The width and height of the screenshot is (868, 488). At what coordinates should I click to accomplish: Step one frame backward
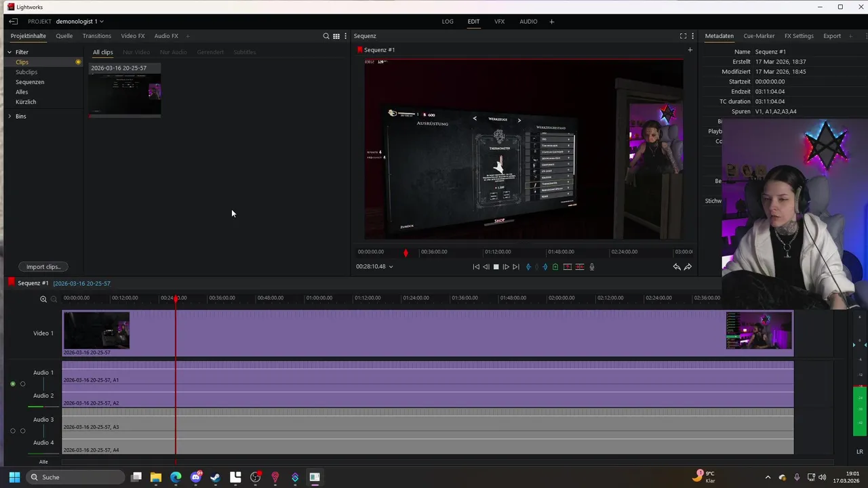[x=486, y=267]
